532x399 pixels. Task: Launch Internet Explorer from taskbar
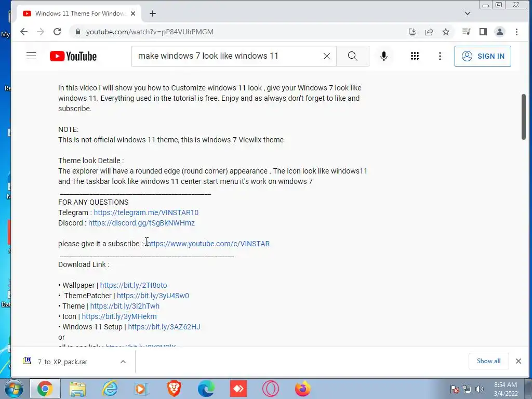[110, 389]
